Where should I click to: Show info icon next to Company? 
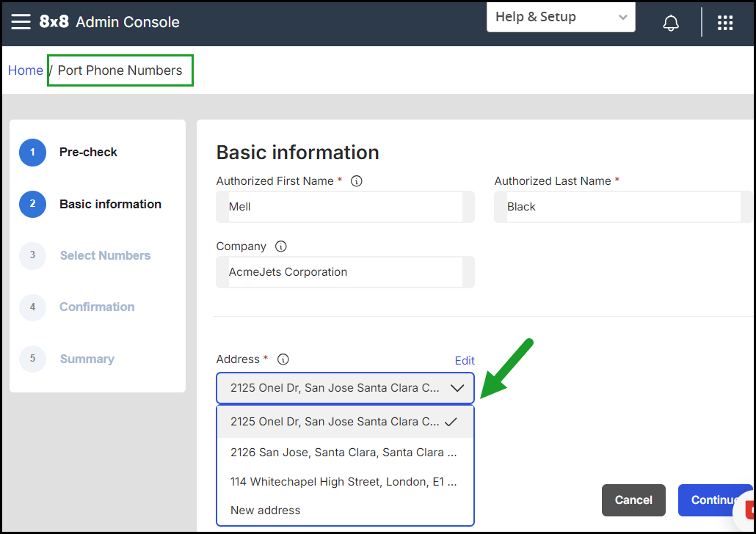point(280,246)
